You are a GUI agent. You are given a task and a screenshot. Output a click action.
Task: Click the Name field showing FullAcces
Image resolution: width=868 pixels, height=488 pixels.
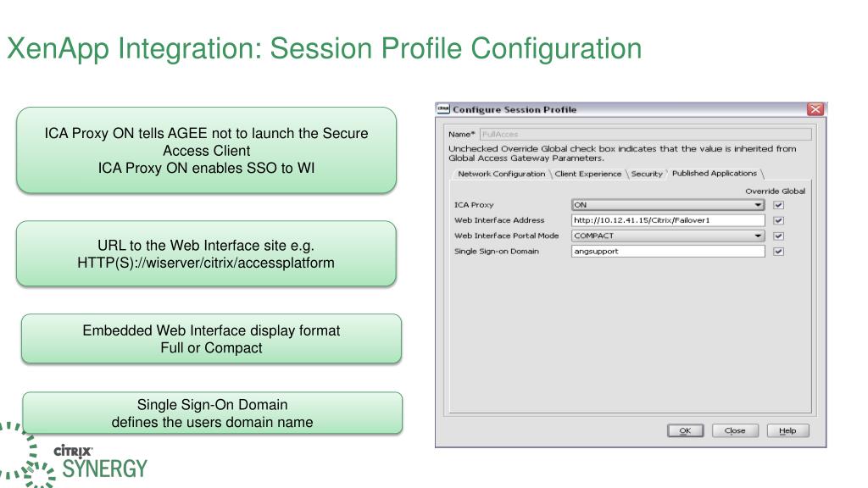pyautogui.click(x=645, y=134)
